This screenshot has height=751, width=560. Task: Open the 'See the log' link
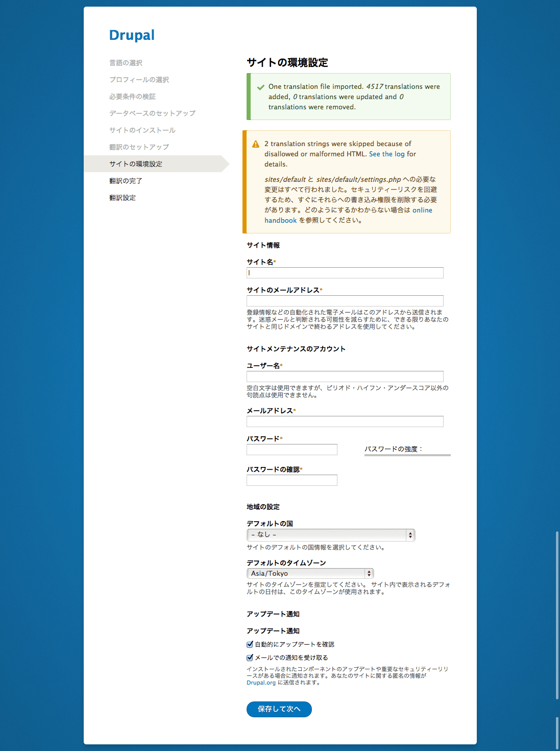(x=386, y=154)
